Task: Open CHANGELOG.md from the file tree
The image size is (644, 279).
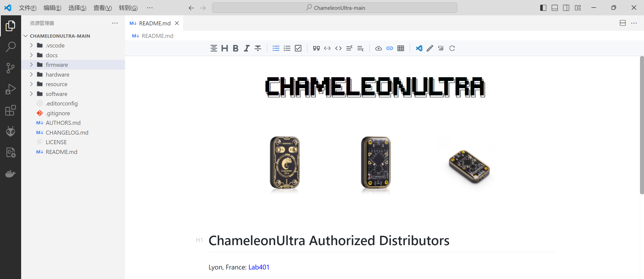Action: 67,133
